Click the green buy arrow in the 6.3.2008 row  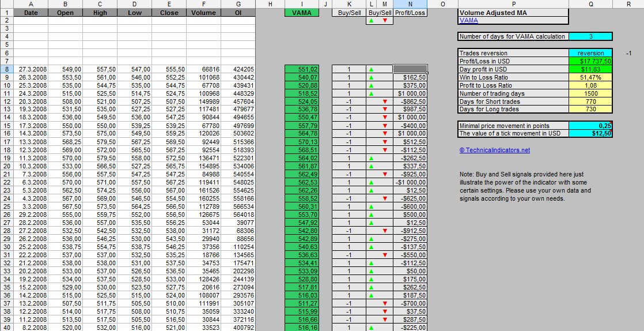coord(372,182)
